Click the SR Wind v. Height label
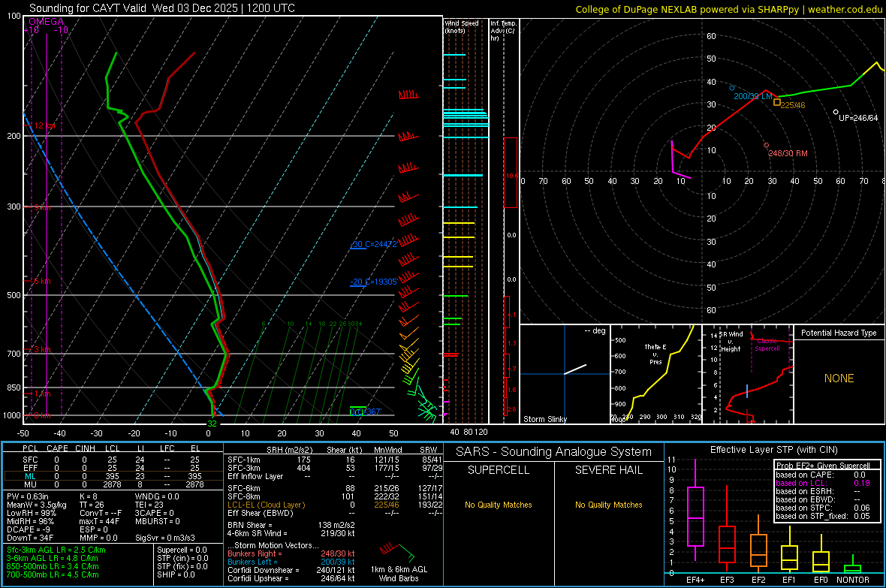 tap(731, 342)
